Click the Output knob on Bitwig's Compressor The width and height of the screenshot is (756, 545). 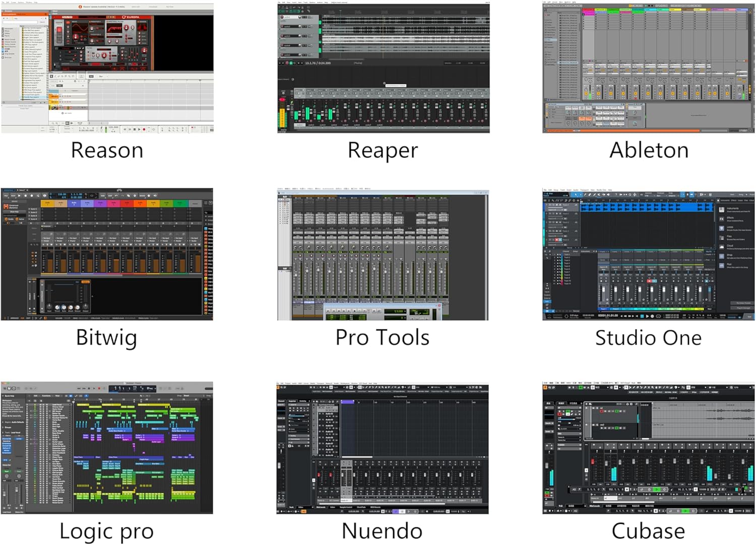point(85,307)
